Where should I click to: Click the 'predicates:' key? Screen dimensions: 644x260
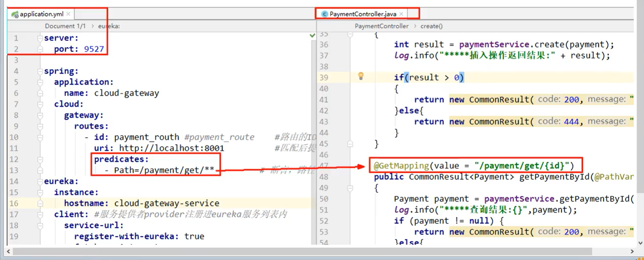[121, 159]
